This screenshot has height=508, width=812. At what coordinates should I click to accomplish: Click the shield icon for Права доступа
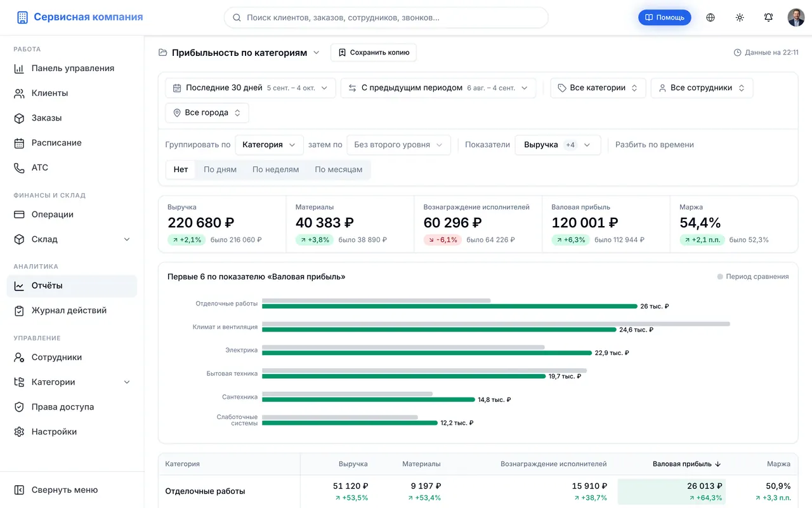click(x=19, y=407)
